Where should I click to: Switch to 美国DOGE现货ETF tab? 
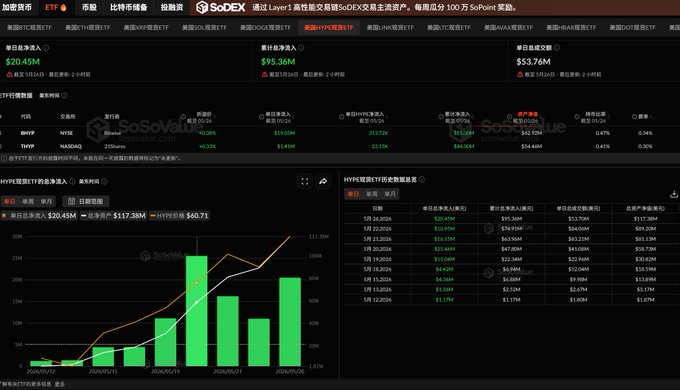265,27
